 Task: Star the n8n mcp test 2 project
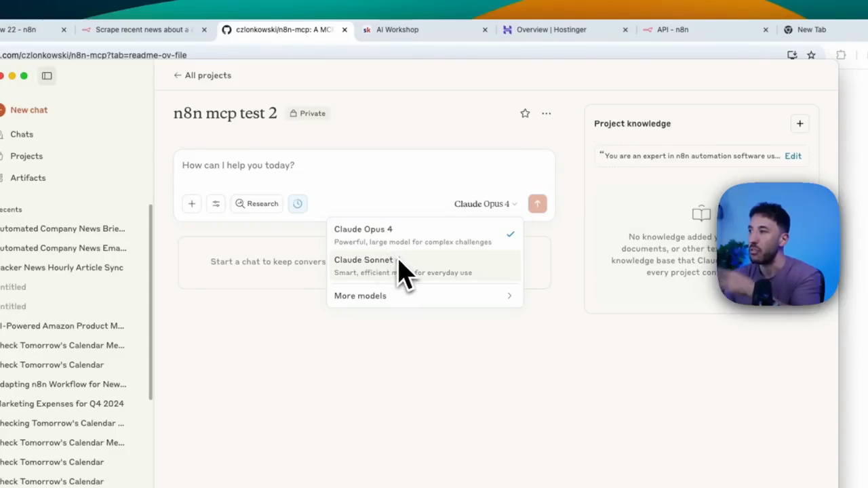click(525, 113)
